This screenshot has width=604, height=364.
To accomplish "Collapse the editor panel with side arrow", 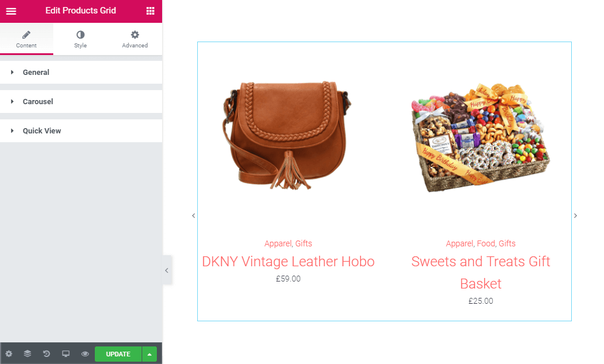I will [x=167, y=270].
